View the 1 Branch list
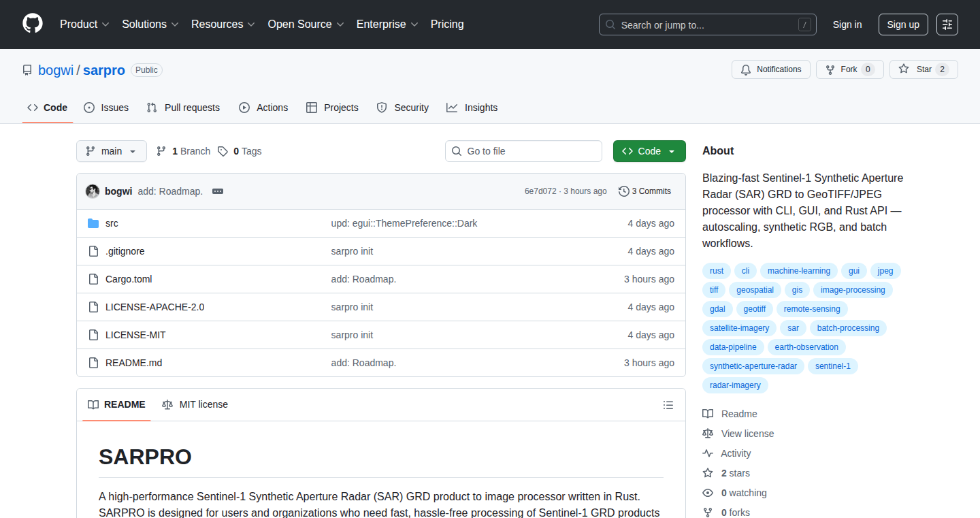This screenshot has height=518, width=980. point(184,151)
